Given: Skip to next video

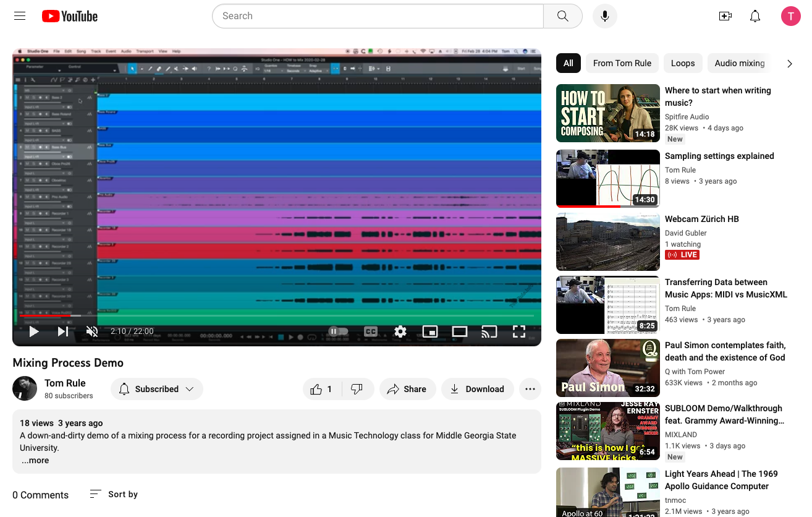Looking at the screenshot, I should click(x=63, y=331).
